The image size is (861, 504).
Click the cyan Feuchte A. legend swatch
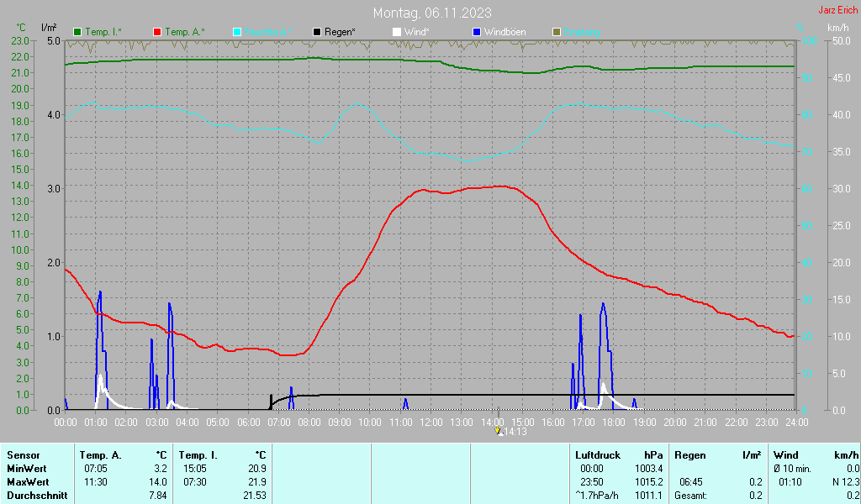point(237,32)
